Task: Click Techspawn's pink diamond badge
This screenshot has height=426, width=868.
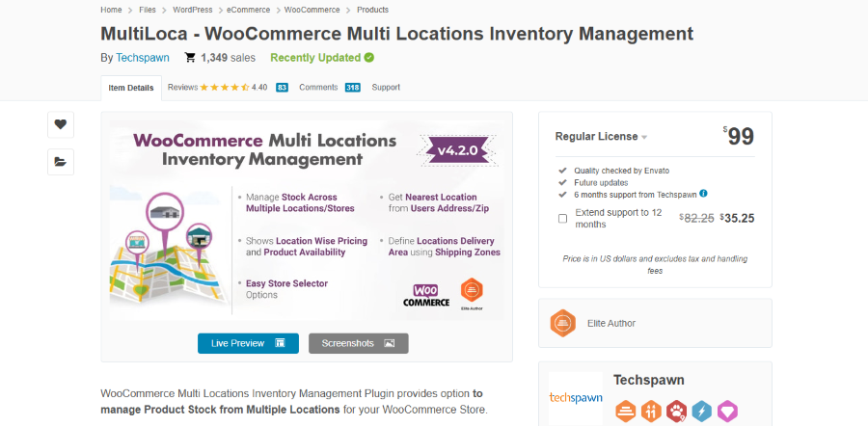Action: (x=727, y=412)
